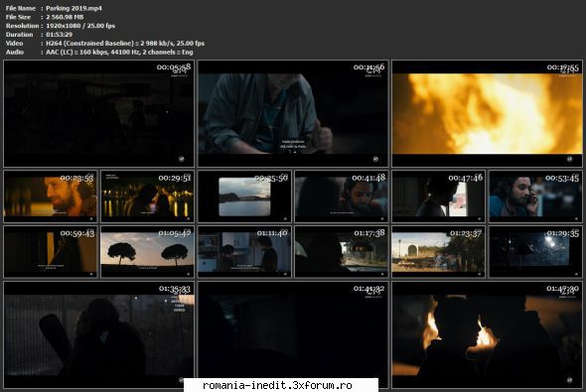Select the daytime road thumbnail 01:23:37
This screenshot has width=586, height=392.
438,252
